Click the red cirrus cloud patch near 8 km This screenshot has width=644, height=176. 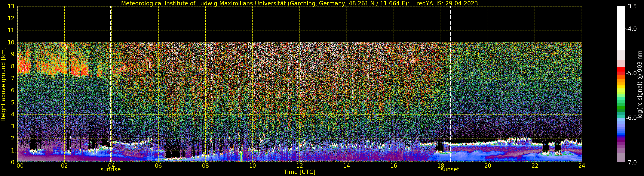24,65
